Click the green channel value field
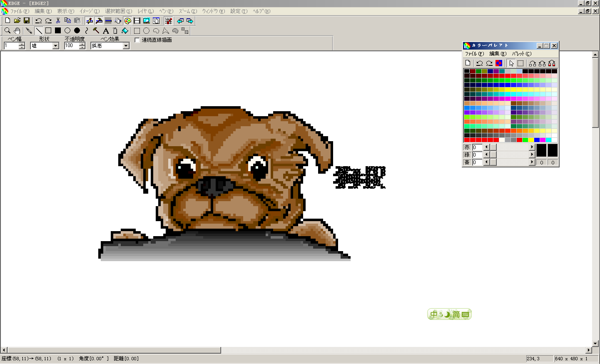Screen dimensions: 600x364 (477, 155)
